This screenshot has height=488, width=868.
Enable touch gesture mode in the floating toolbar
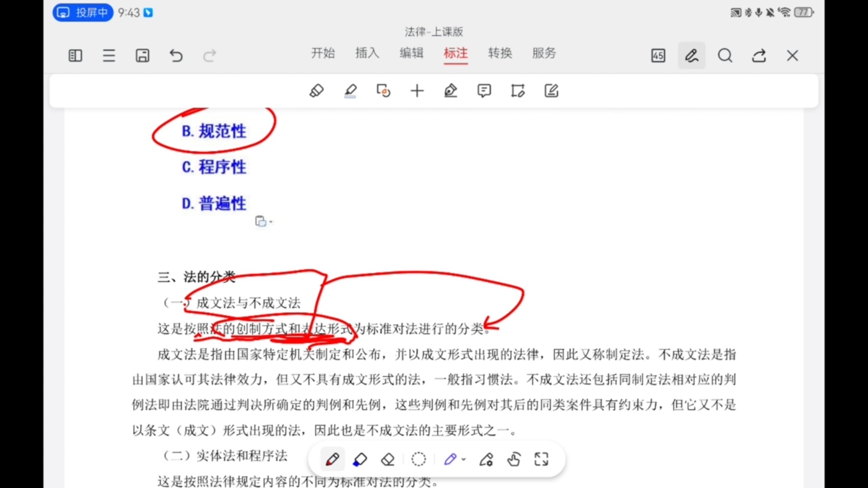[514, 459]
